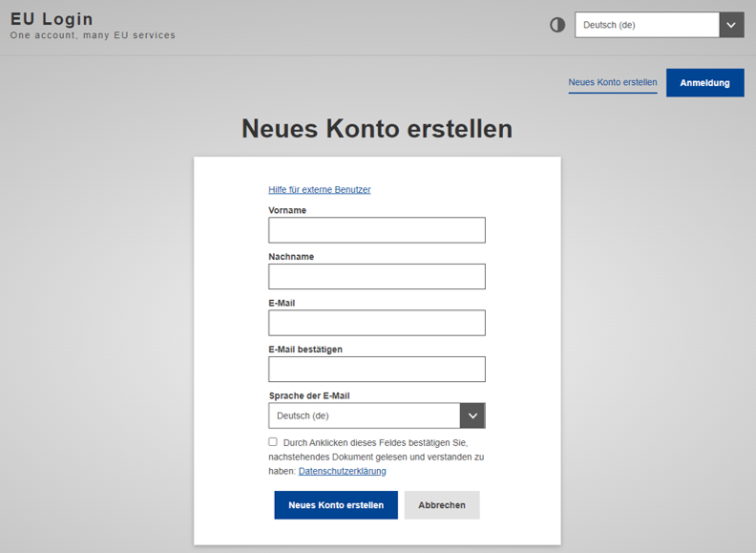Click the chevron of the header language selector
This screenshot has width=756, height=553.
coord(731,25)
